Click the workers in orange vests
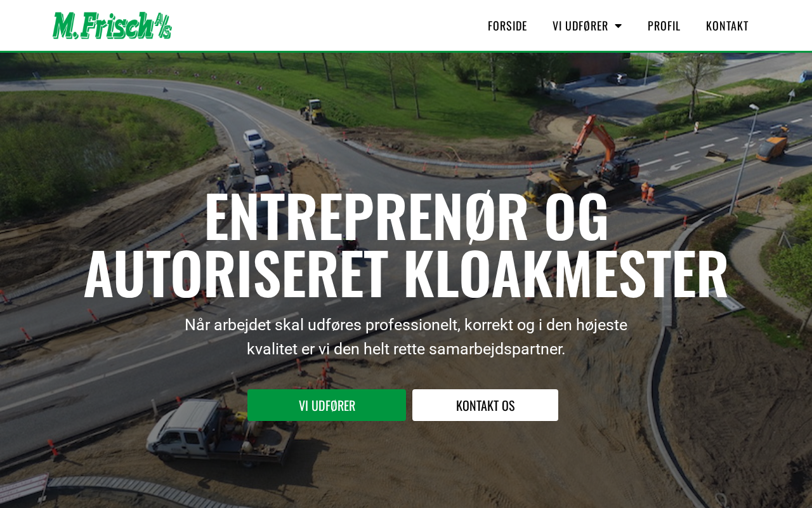The height and width of the screenshot is (508, 812). (648, 192)
